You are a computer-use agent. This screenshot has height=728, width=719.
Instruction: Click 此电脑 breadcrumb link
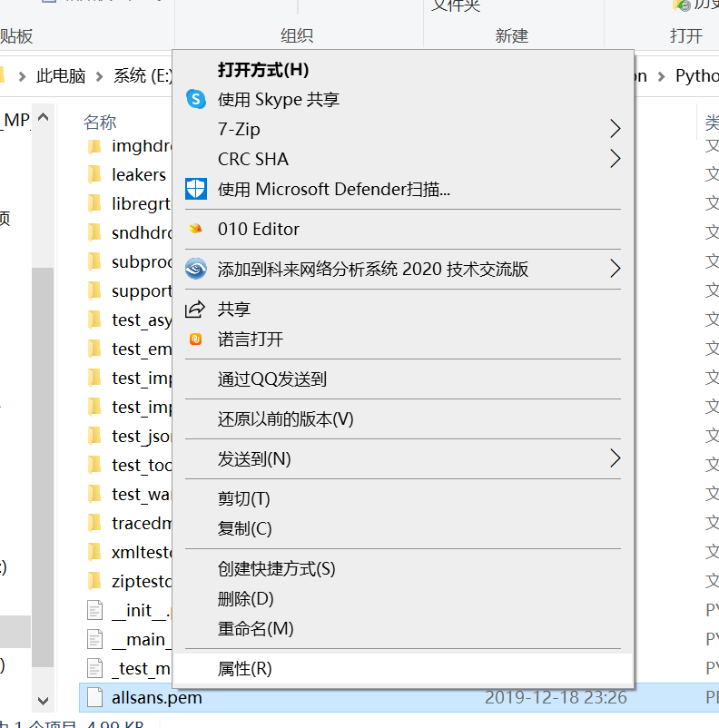click(61, 75)
